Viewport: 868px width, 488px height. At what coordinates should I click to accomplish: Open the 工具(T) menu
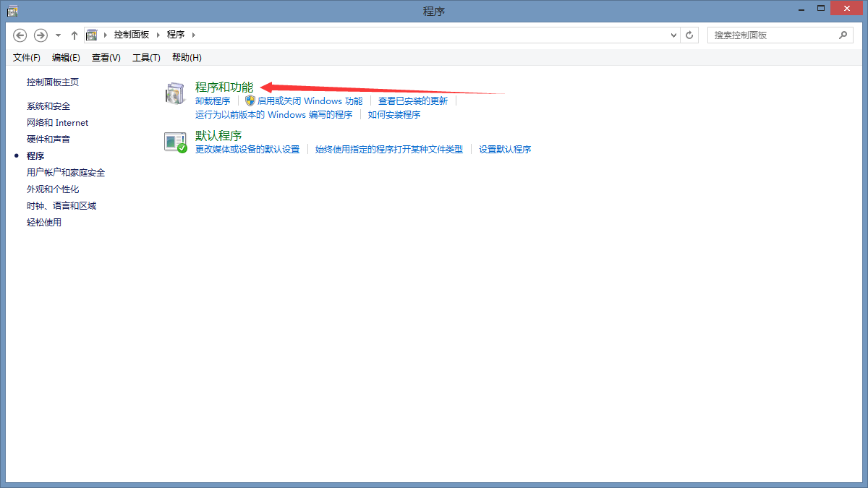click(x=146, y=58)
